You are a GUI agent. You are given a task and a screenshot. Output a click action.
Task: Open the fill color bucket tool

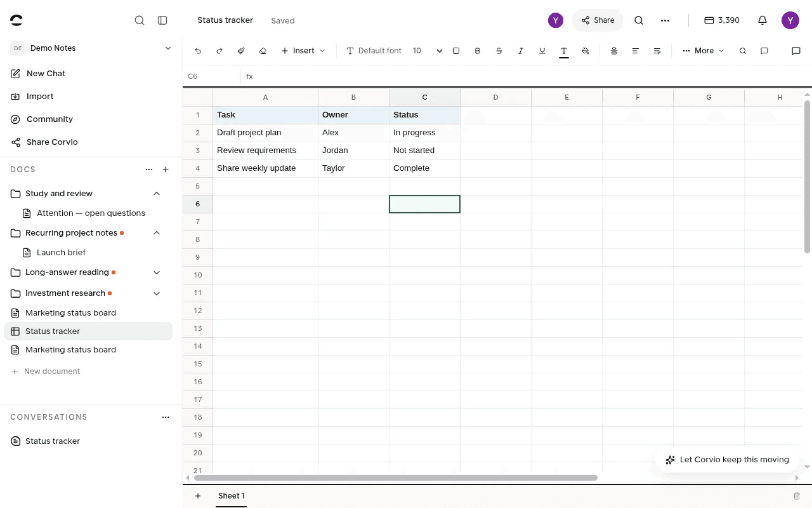(586, 51)
